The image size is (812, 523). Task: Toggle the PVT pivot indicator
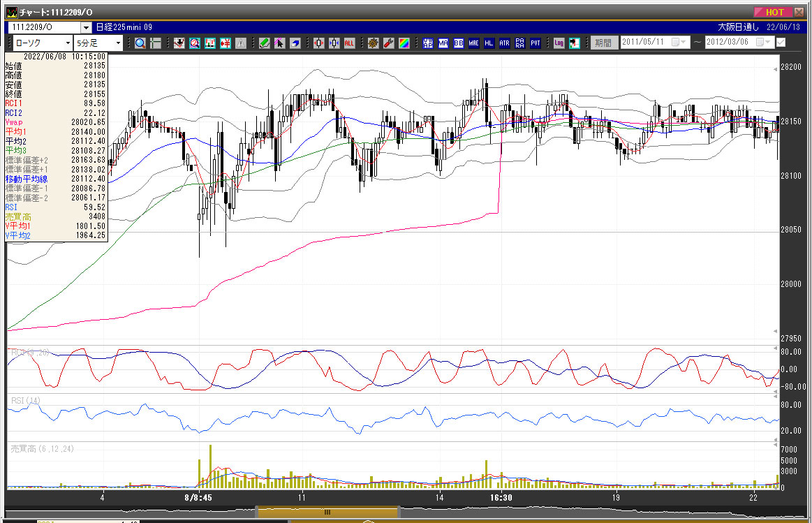[x=536, y=43]
